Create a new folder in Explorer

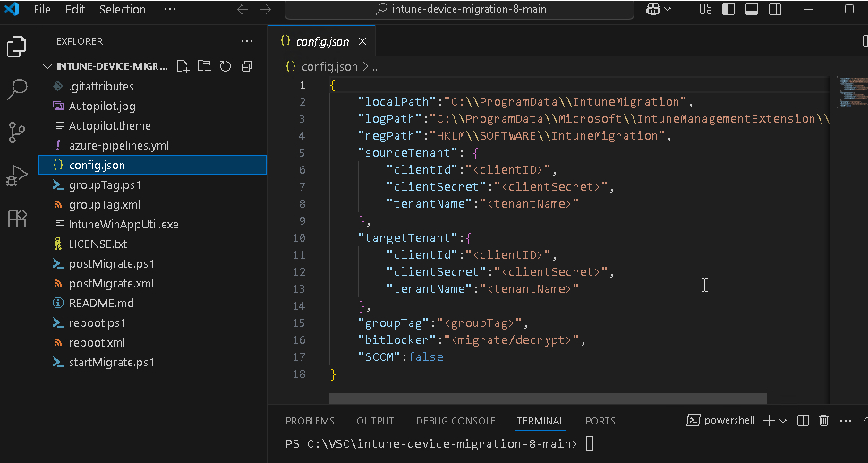pyautogui.click(x=204, y=66)
